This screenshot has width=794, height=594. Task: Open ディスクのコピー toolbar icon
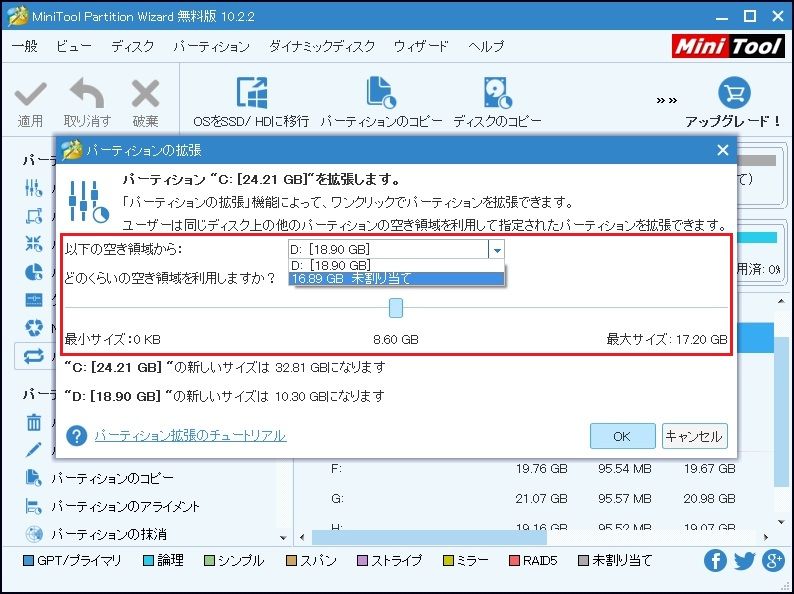[x=497, y=93]
